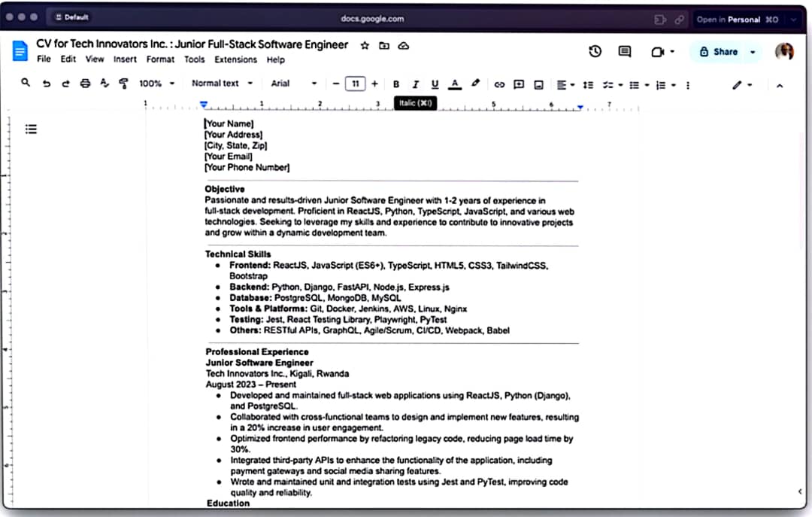Run spelling and grammar check
This screenshot has height=517, width=812.
tap(105, 83)
